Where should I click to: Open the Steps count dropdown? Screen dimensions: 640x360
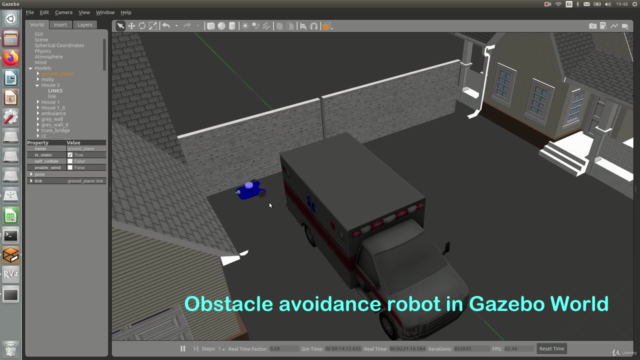tap(221, 349)
